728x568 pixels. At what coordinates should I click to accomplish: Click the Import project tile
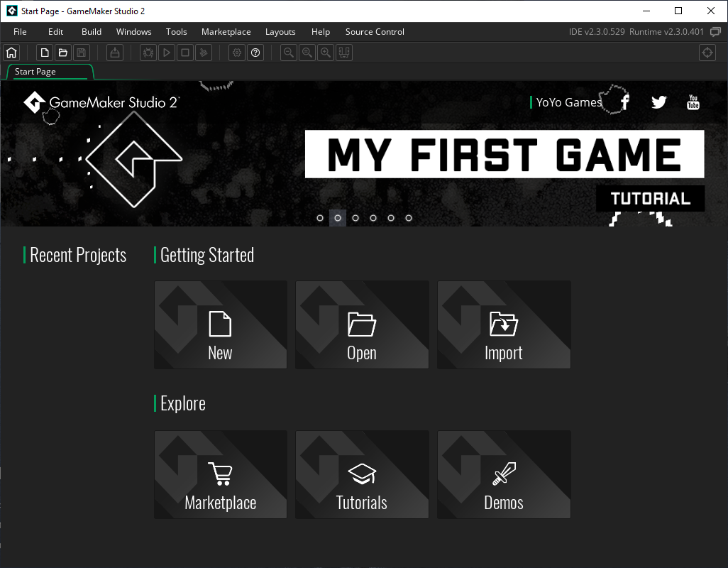point(504,324)
